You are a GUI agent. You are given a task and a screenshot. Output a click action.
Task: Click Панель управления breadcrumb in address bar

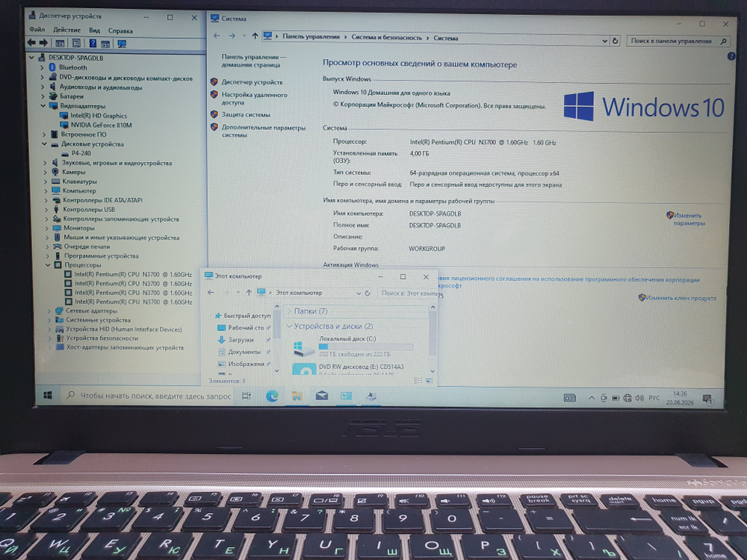311,37
